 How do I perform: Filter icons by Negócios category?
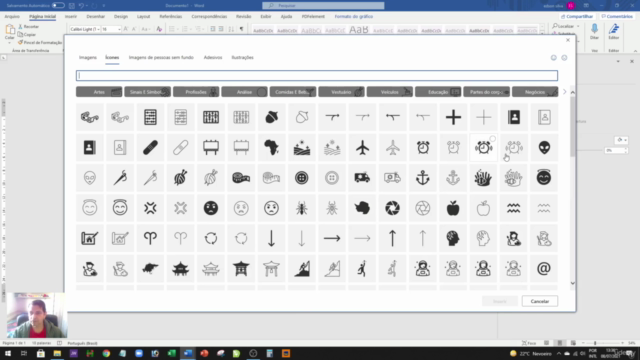point(535,92)
